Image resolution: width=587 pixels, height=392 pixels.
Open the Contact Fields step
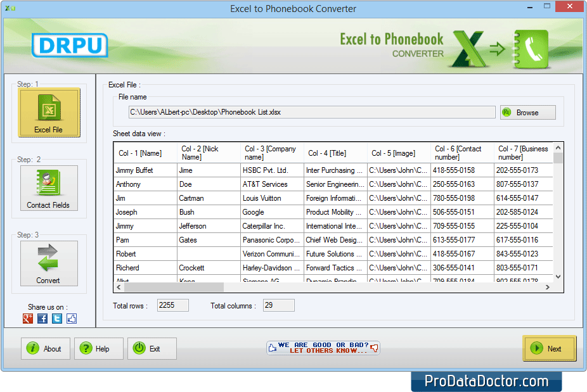point(49,188)
